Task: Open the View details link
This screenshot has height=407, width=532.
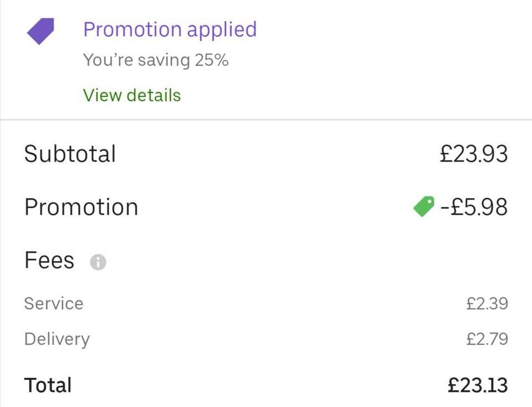Action: pyautogui.click(x=132, y=95)
